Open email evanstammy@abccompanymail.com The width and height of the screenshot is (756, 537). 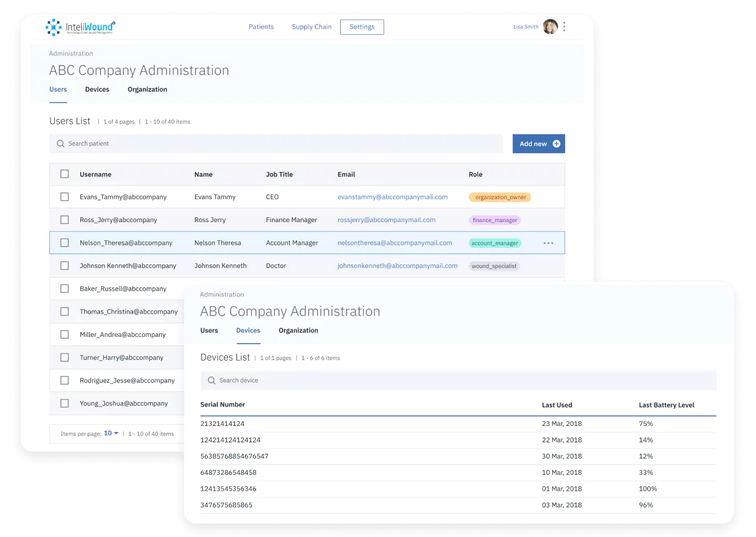click(393, 197)
